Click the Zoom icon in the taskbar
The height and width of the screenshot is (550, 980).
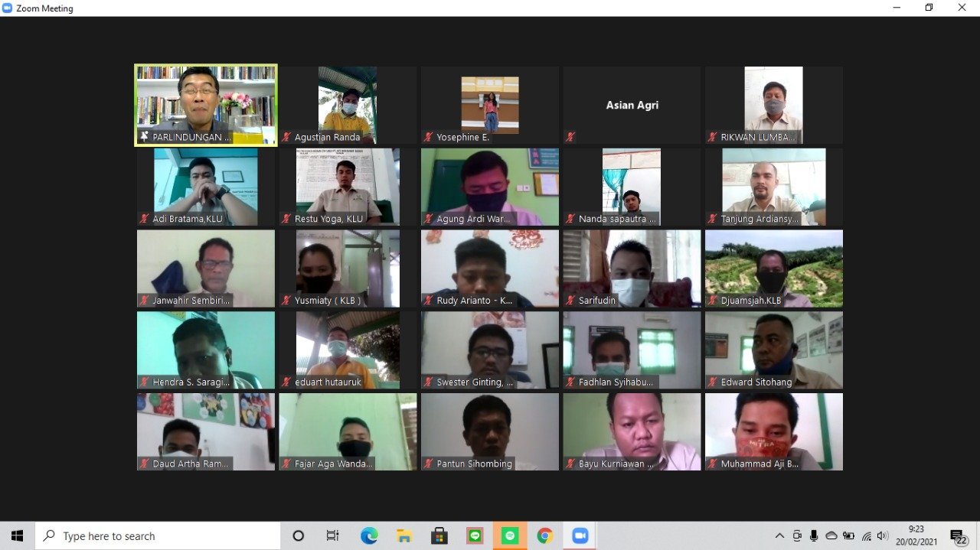click(580, 536)
